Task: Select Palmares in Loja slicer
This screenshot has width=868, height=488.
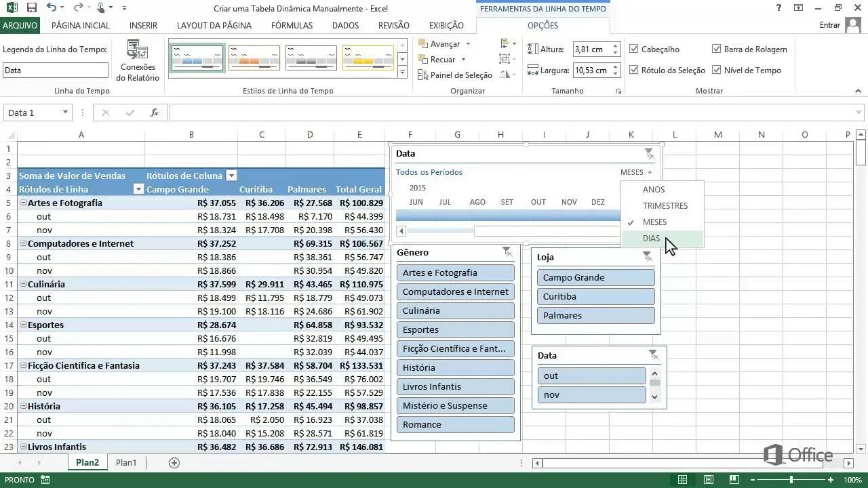Action: coord(595,315)
